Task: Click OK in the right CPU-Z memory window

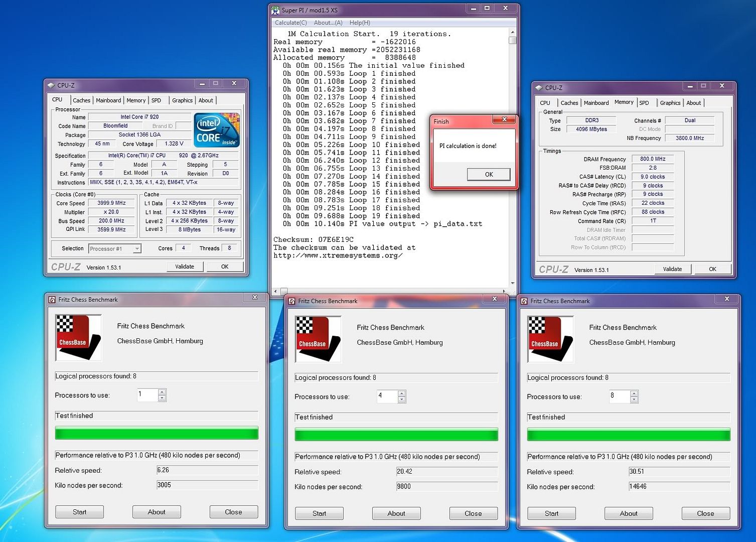Action: 713,269
